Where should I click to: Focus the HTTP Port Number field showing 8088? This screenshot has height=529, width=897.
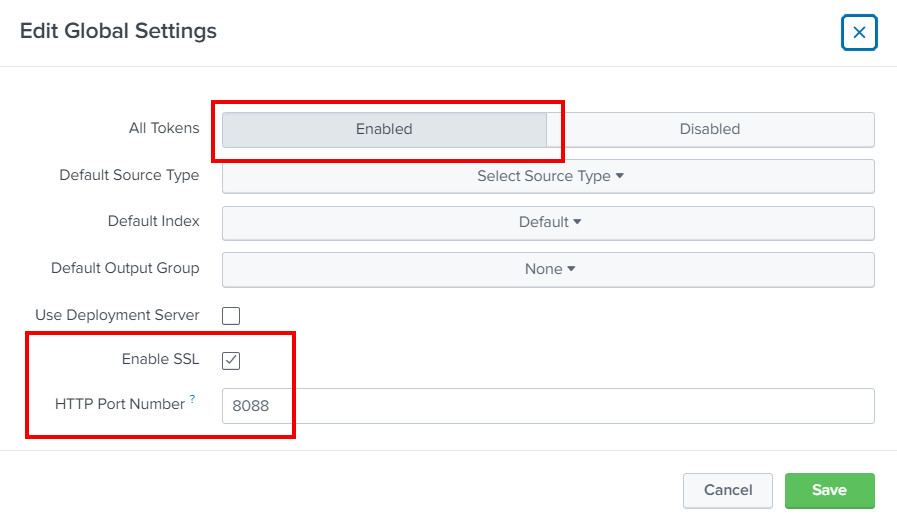tap(548, 406)
